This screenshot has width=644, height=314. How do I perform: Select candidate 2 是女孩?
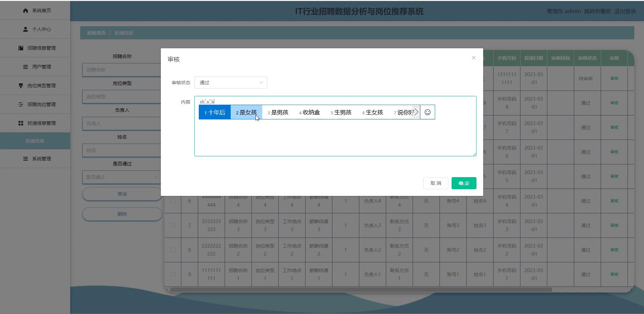[246, 112]
